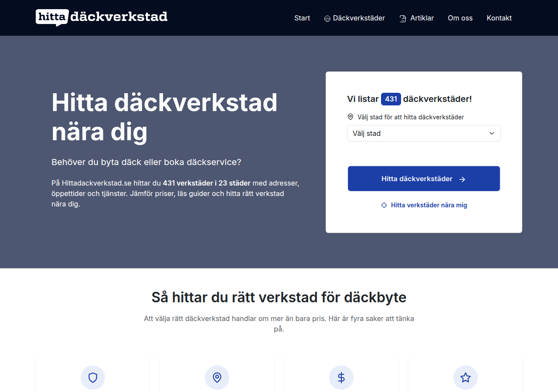Click text Behöver du byta däck eller boka däckservice?
The height and width of the screenshot is (392, 558).
click(x=146, y=162)
